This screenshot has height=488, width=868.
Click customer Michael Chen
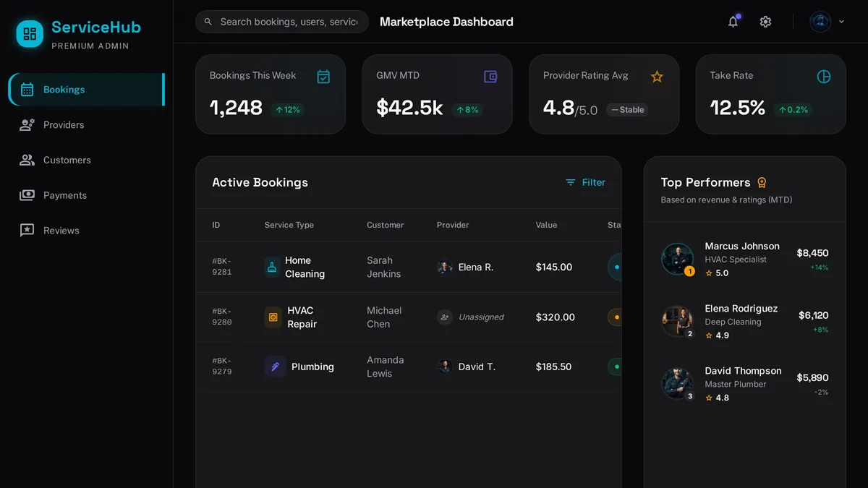tap(384, 317)
